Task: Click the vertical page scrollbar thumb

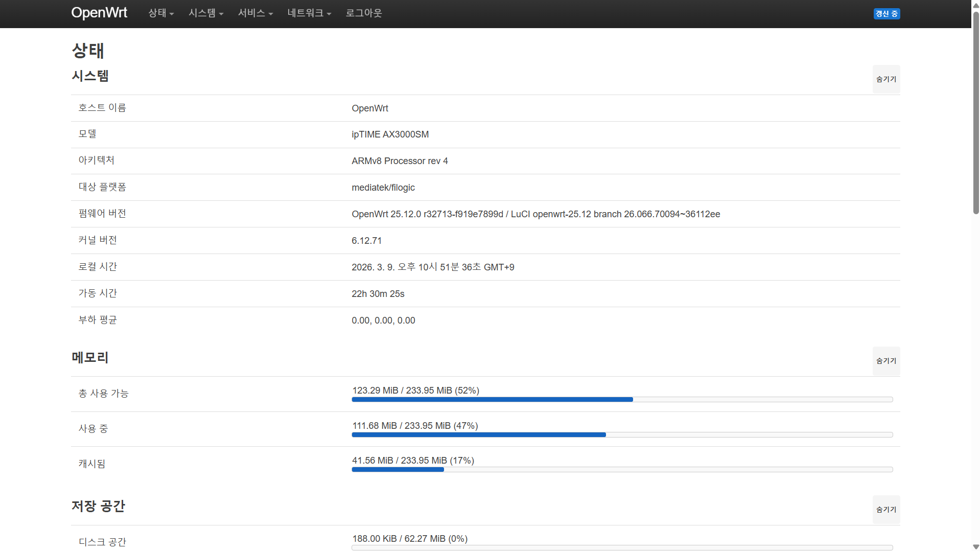Action: point(975,112)
